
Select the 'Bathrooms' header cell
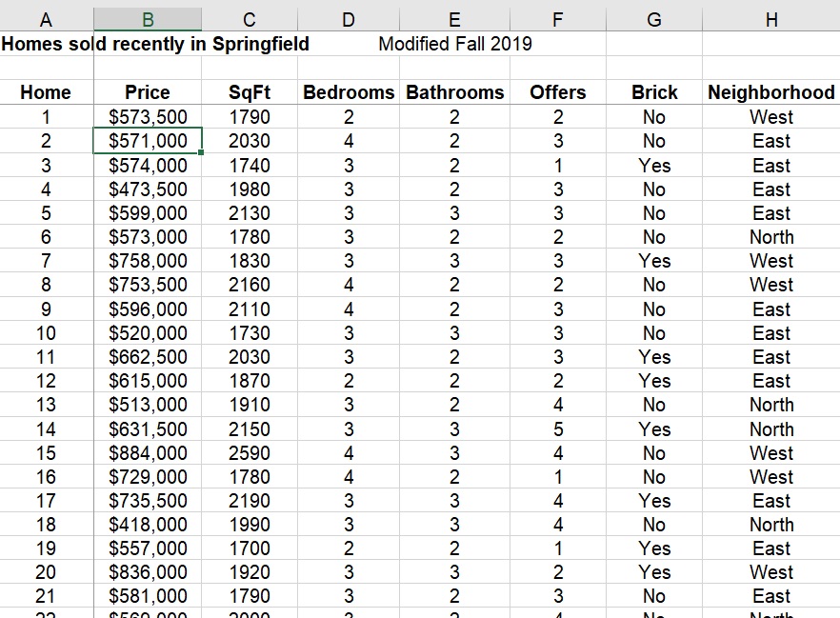pyautogui.click(x=455, y=92)
